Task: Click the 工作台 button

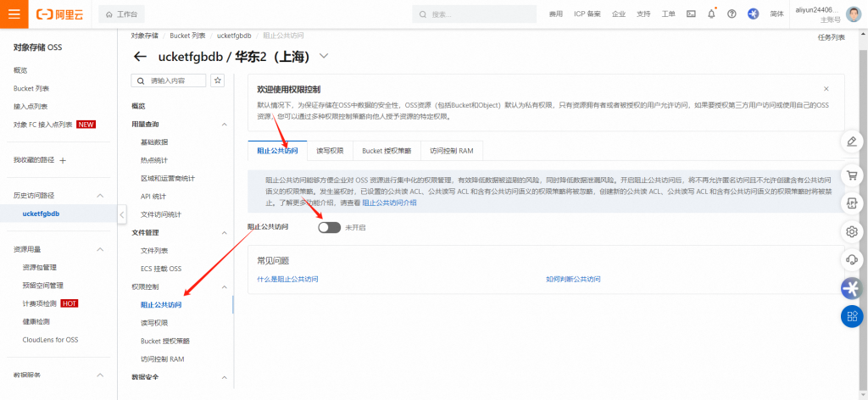Action: click(121, 14)
